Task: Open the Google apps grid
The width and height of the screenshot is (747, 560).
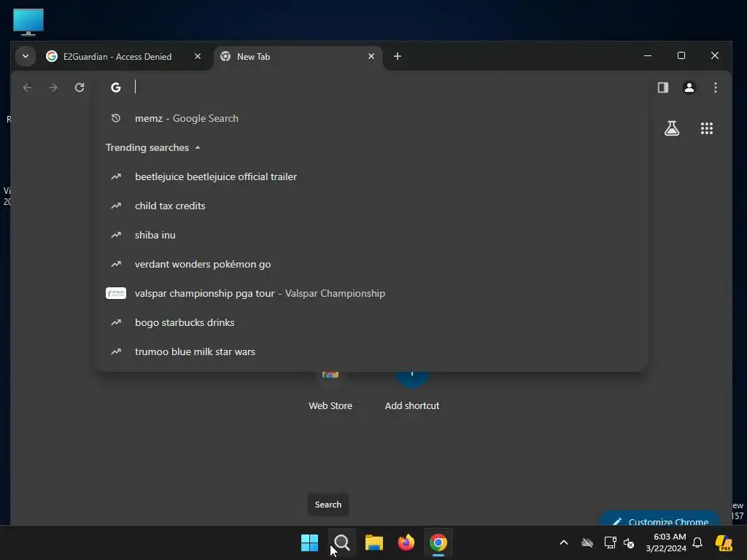Action: (x=707, y=128)
